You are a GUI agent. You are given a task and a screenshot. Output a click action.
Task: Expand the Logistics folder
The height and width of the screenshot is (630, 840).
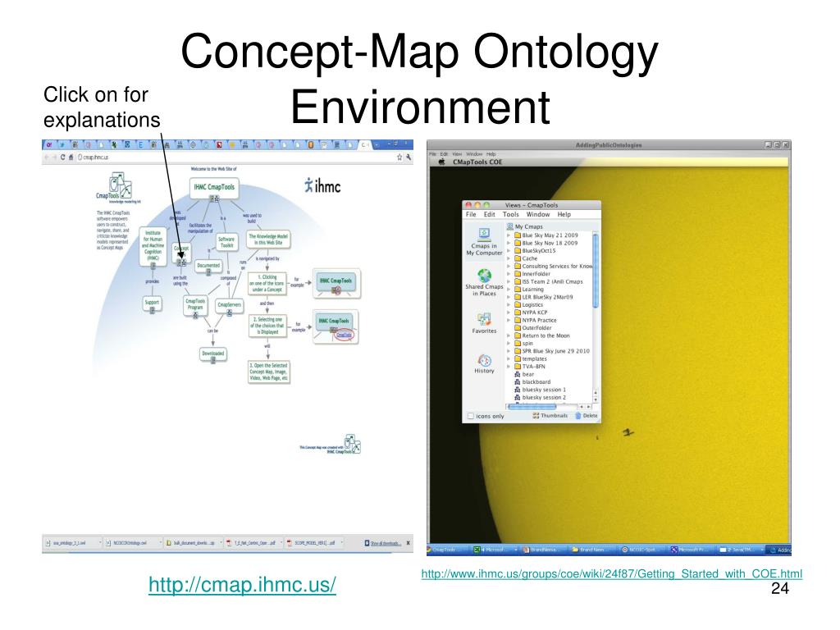509,305
